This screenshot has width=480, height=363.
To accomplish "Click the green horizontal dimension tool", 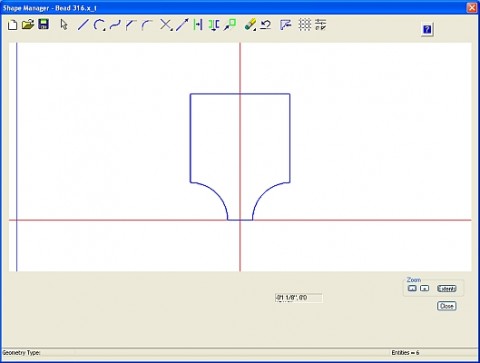I will [198, 25].
